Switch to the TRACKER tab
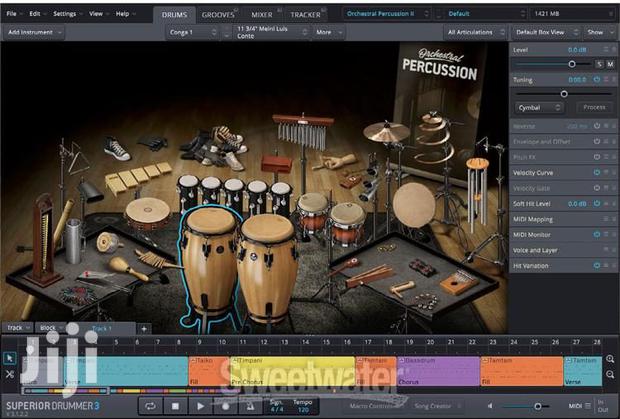This screenshot has width=620, height=419. pyautogui.click(x=306, y=15)
